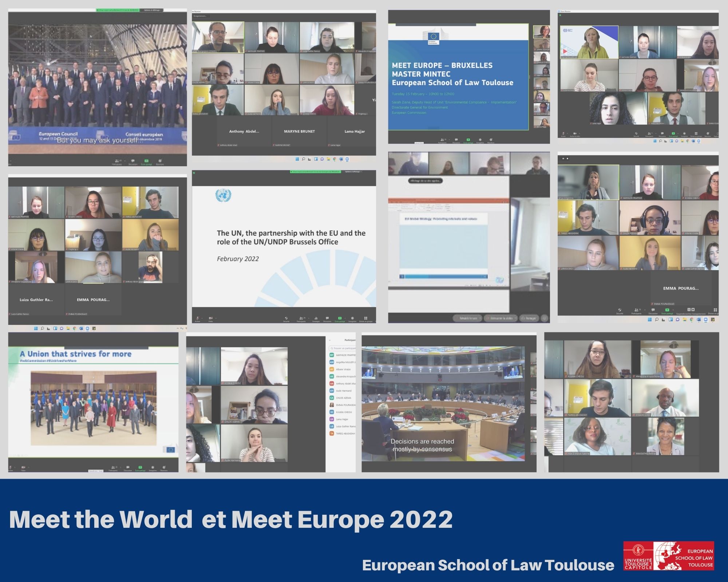728x582 pixels.
Task: Pause the recording with the pause button
Action: (x=689, y=310)
